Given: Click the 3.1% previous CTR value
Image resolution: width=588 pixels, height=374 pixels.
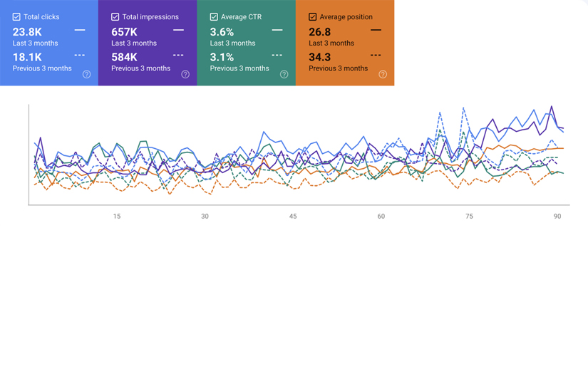Looking at the screenshot, I should pyautogui.click(x=222, y=57).
